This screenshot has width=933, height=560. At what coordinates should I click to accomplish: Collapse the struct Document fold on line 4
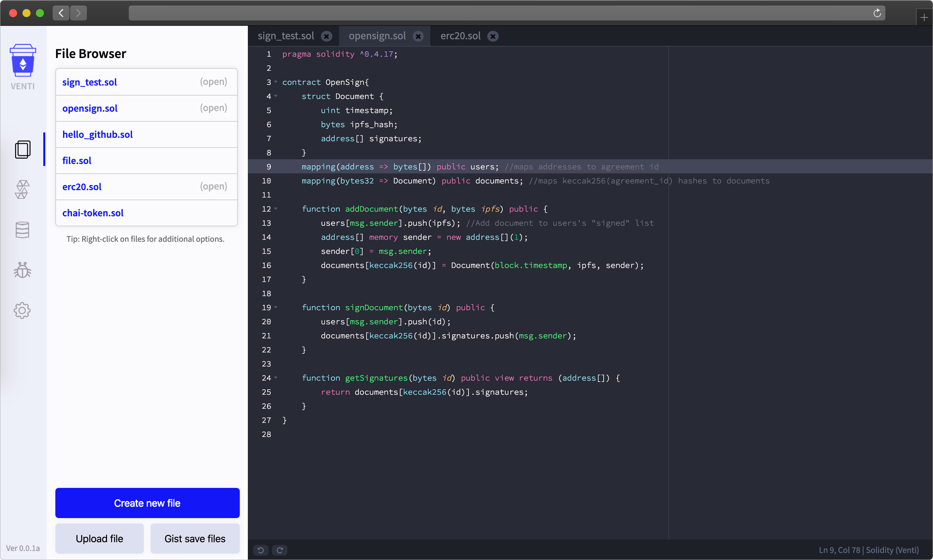(x=276, y=96)
